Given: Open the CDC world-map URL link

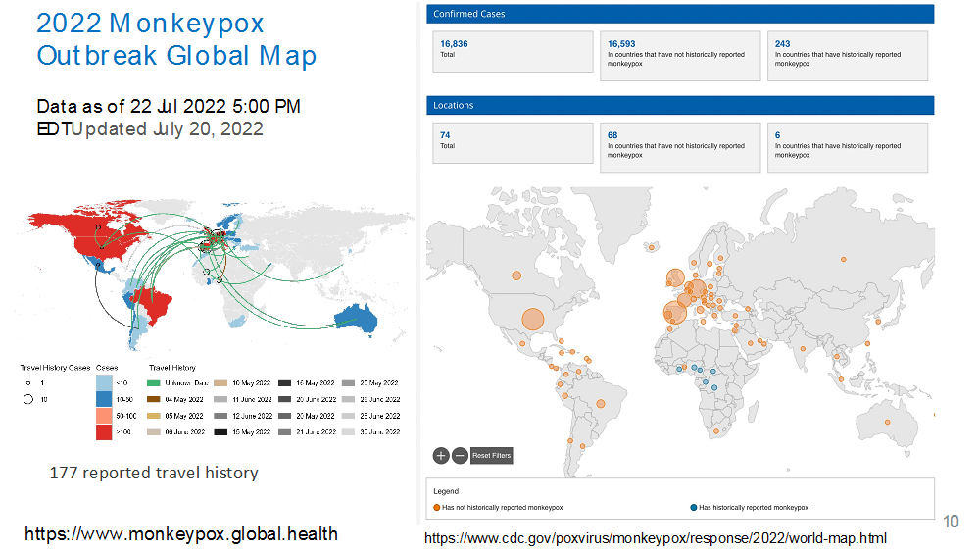Looking at the screenshot, I should [655, 538].
